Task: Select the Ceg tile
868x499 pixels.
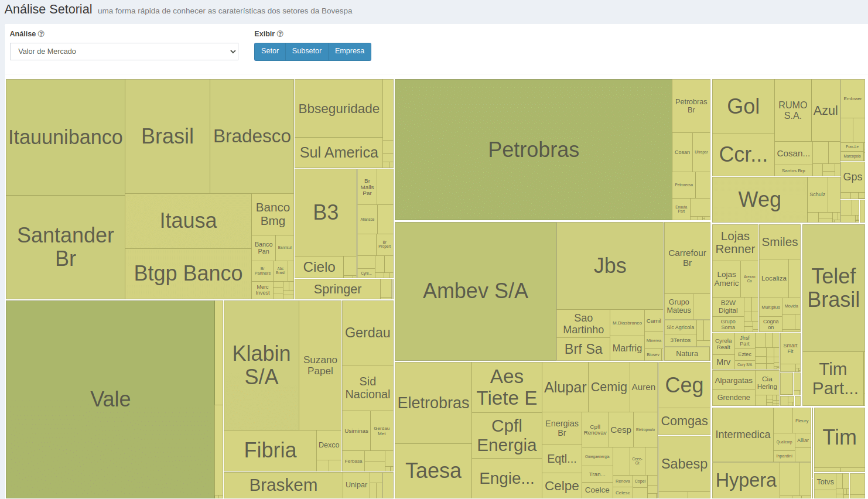Action: pyautogui.click(x=684, y=385)
